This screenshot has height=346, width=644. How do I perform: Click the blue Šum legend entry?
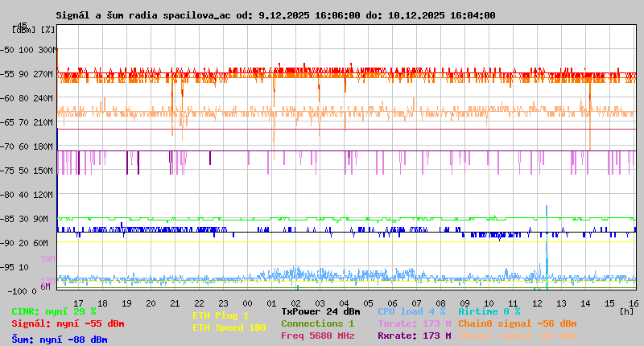click(60, 340)
